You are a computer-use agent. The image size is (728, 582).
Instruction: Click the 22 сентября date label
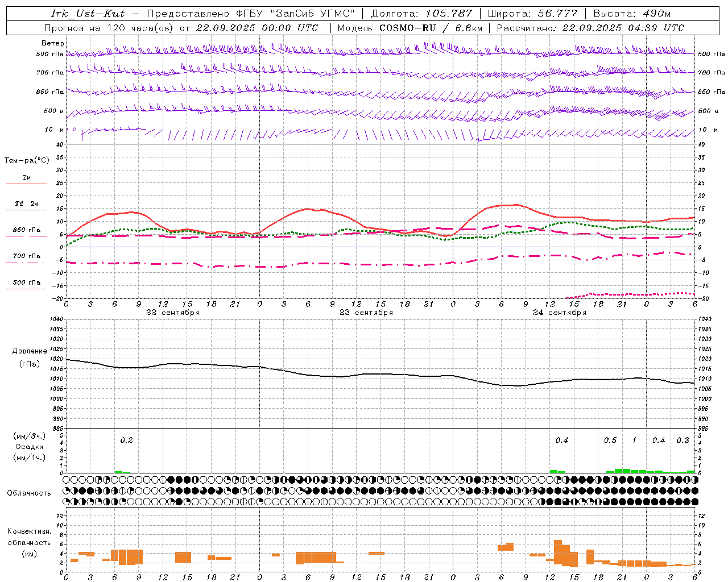(x=172, y=313)
